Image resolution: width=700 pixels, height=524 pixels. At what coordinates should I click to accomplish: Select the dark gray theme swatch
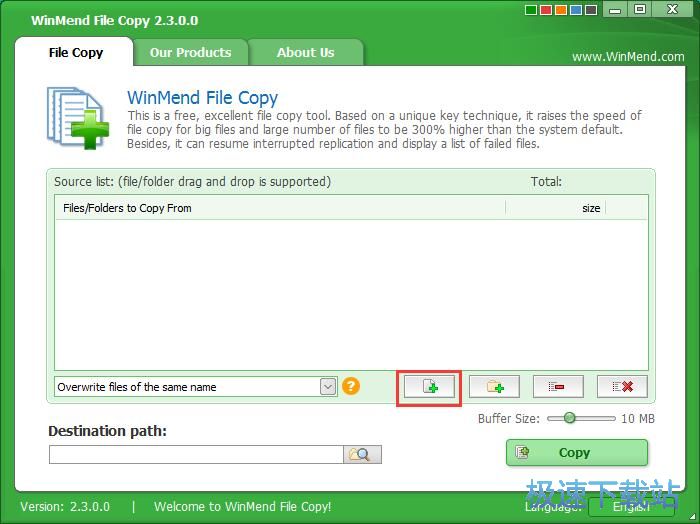[x=592, y=10]
